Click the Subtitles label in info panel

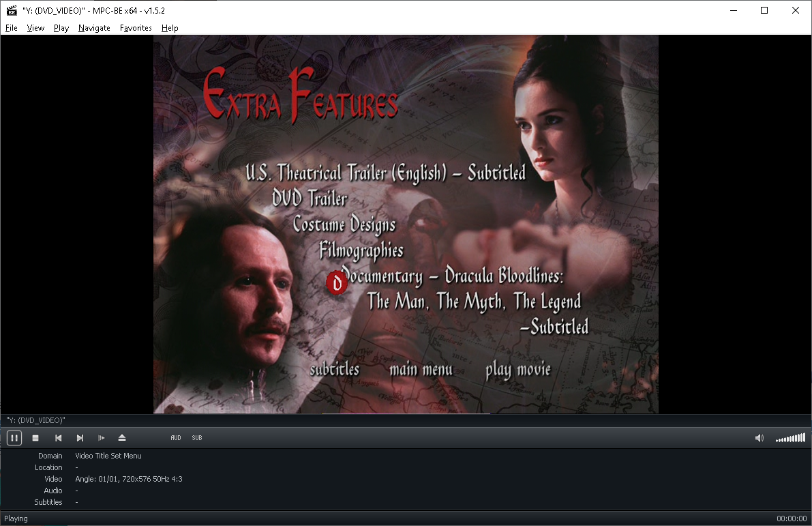point(48,502)
